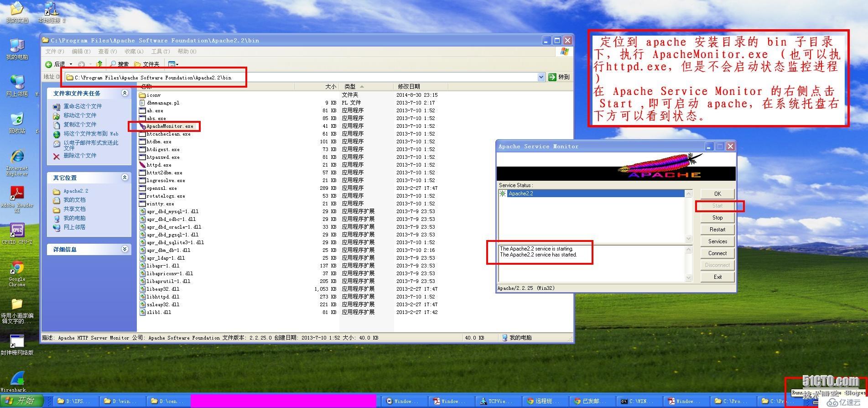Click Exit button in Apache Monitor

pyautogui.click(x=717, y=277)
